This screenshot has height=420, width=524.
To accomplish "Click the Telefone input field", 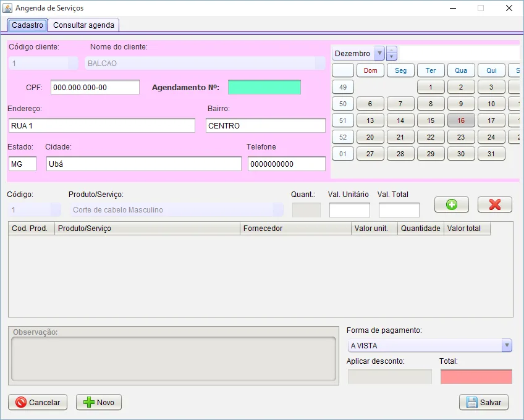I will click(x=286, y=164).
